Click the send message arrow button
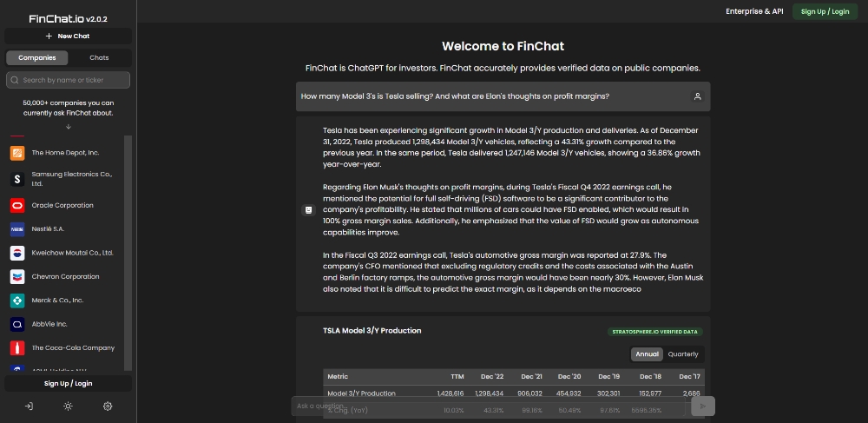This screenshot has width=868, height=423. click(703, 406)
